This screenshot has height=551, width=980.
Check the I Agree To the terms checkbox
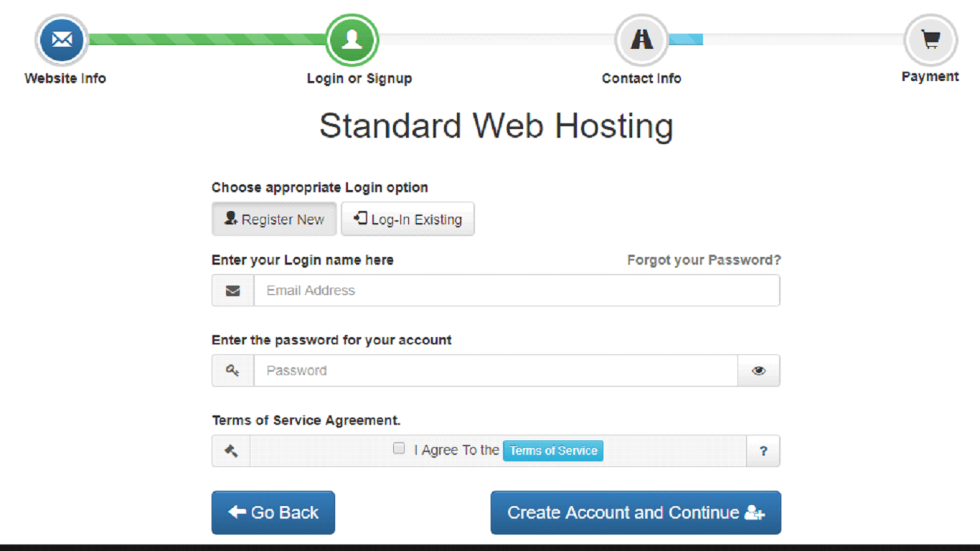click(399, 448)
